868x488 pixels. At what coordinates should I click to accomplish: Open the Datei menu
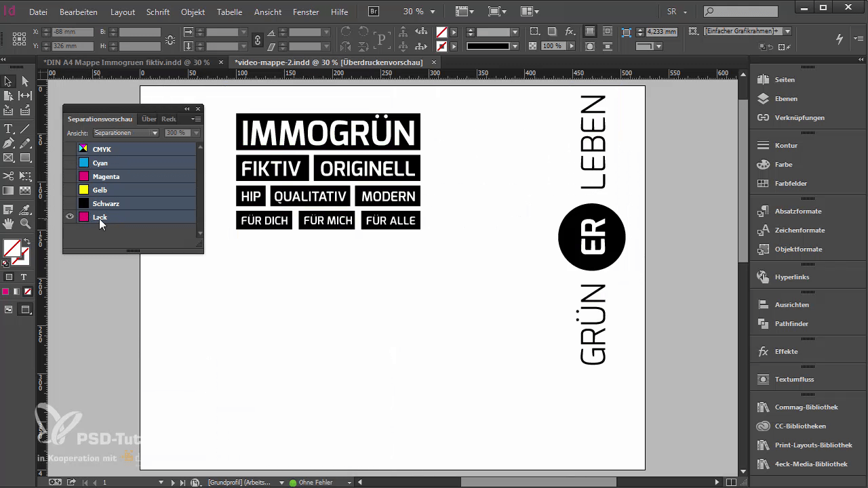[x=38, y=12]
